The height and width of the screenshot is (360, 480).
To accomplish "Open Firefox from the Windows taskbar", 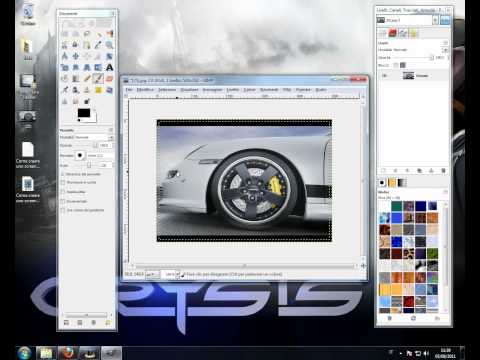I will tap(68, 353).
